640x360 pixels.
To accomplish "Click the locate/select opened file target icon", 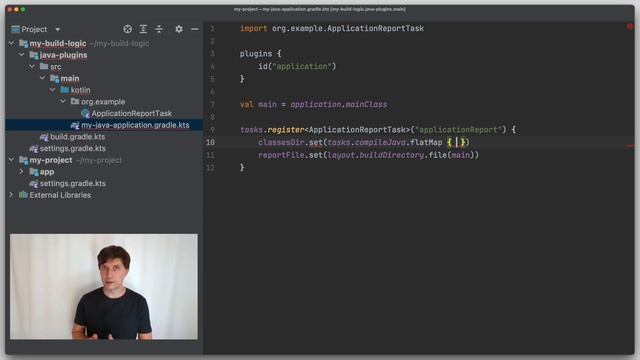I will pos(127,29).
